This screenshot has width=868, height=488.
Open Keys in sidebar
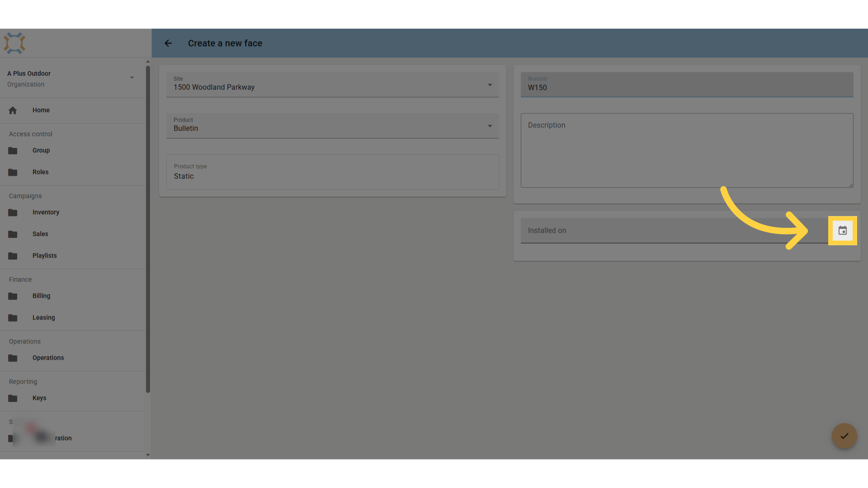coord(72,398)
